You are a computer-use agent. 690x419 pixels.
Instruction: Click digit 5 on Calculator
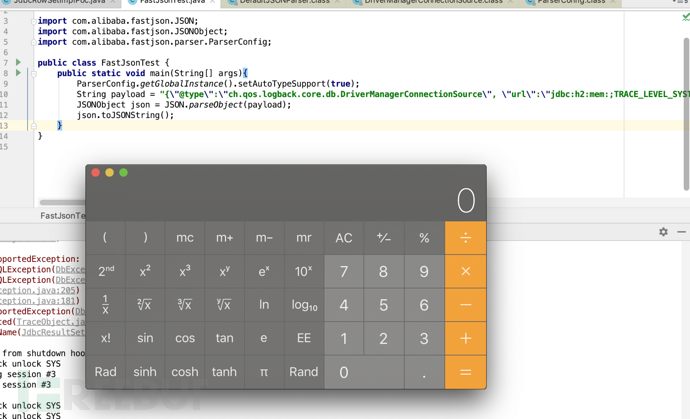pos(384,305)
